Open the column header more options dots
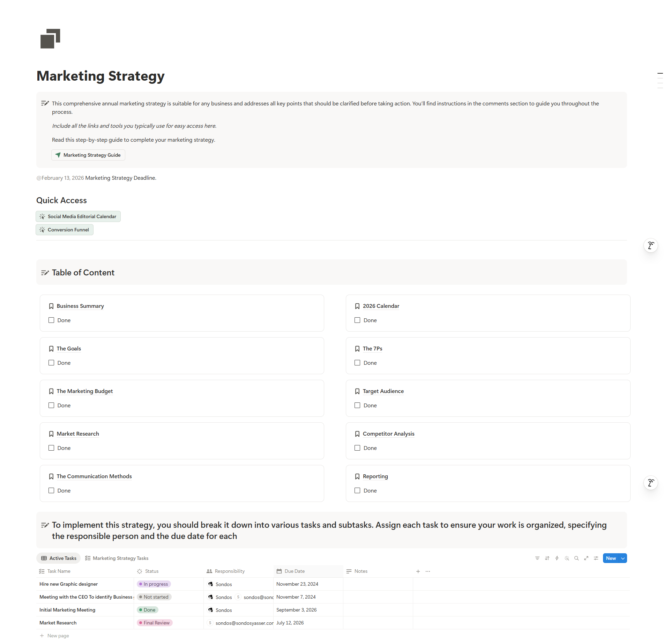This screenshot has height=644, width=670. [x=428, y=571]
